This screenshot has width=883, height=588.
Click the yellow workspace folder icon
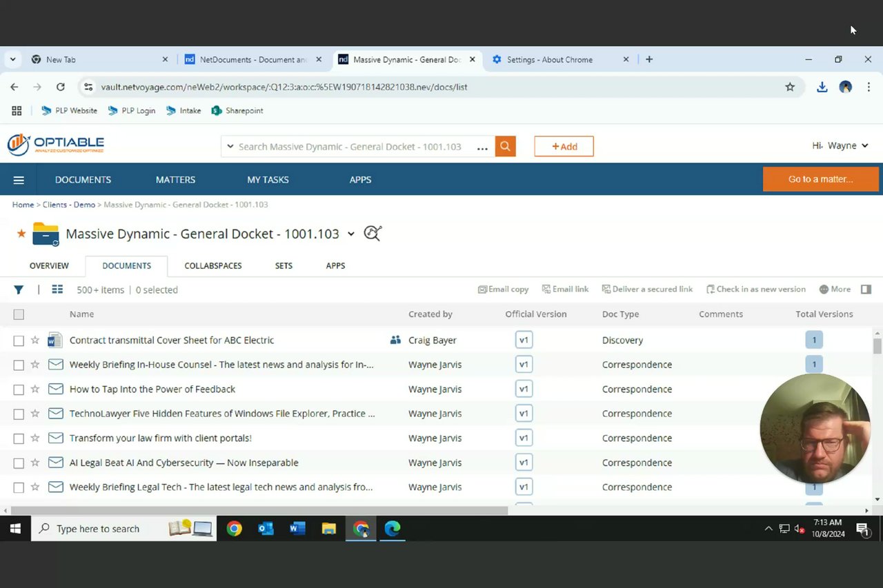(x=46, y=234)
